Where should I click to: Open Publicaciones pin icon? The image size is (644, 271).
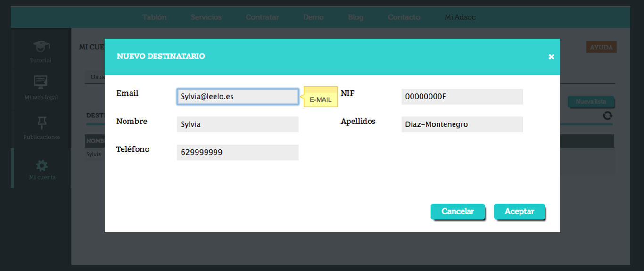coord(41,123)
